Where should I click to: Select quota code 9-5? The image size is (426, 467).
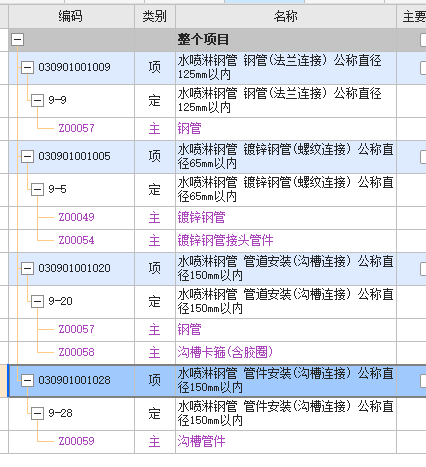tap(57, 189)
